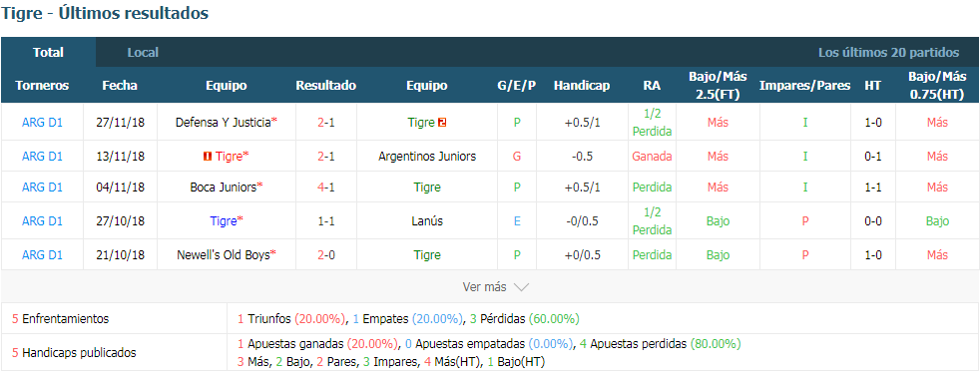Select the Total tab

tap(48, 53)
